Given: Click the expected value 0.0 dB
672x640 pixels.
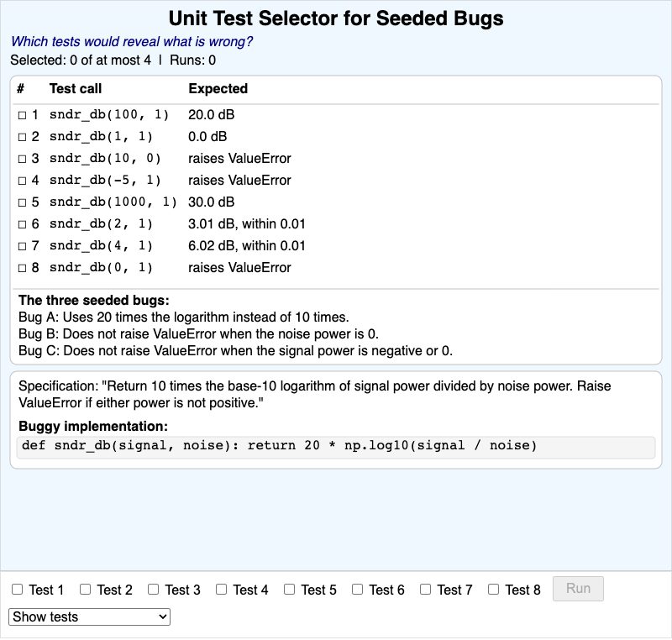Looking at the screenshot, I should (x=207, y=137).
